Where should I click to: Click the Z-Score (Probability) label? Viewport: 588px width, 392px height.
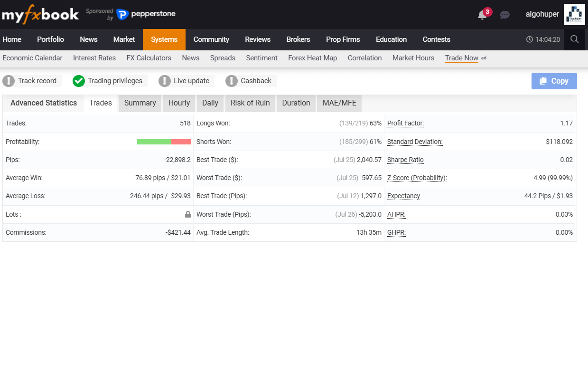(x=417, y=178)
